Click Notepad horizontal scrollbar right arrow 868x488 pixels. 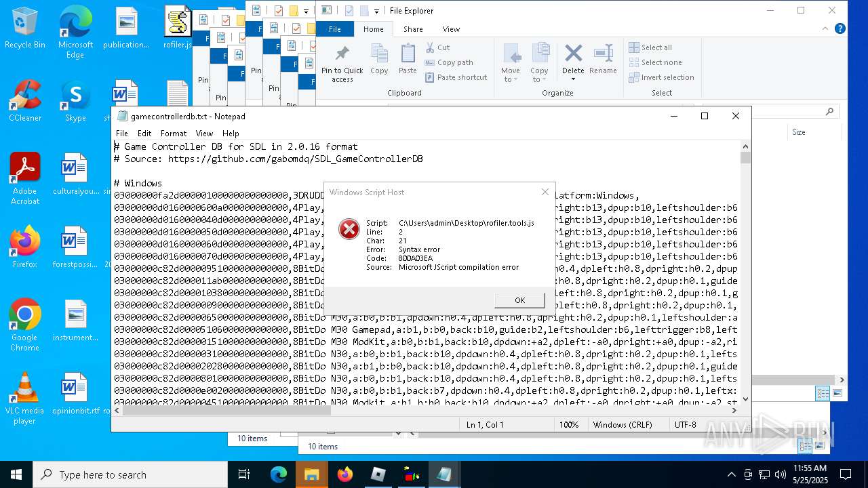point(734,410)
